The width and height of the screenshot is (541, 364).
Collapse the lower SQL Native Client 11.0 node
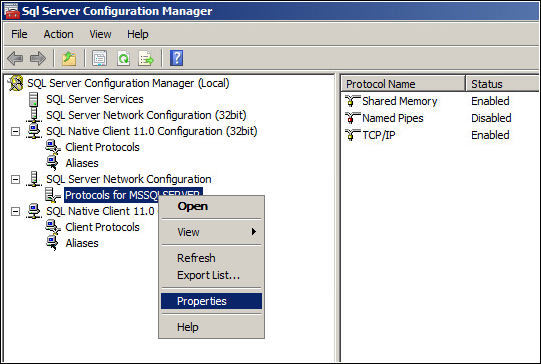15,211
